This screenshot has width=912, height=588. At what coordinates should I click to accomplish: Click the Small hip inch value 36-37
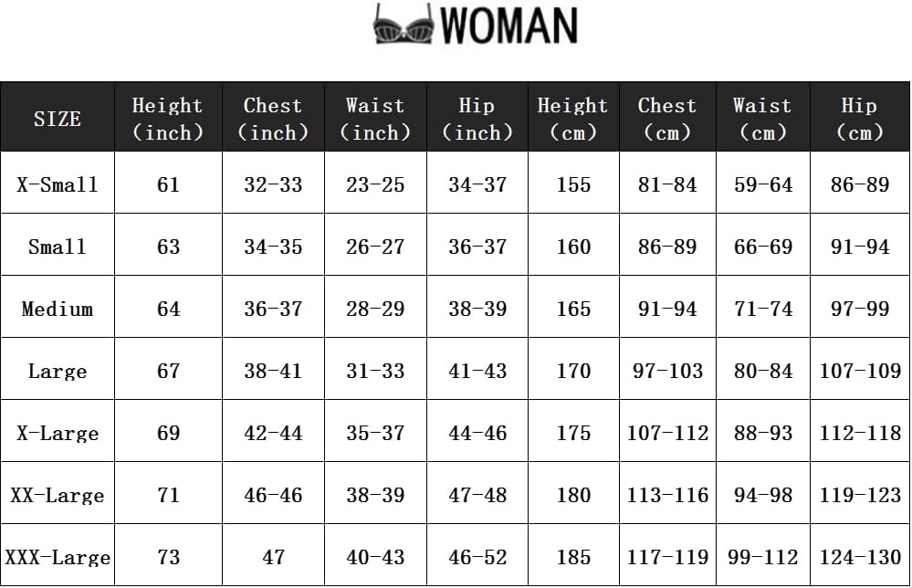pyautogui.click(x=477, y=247)
